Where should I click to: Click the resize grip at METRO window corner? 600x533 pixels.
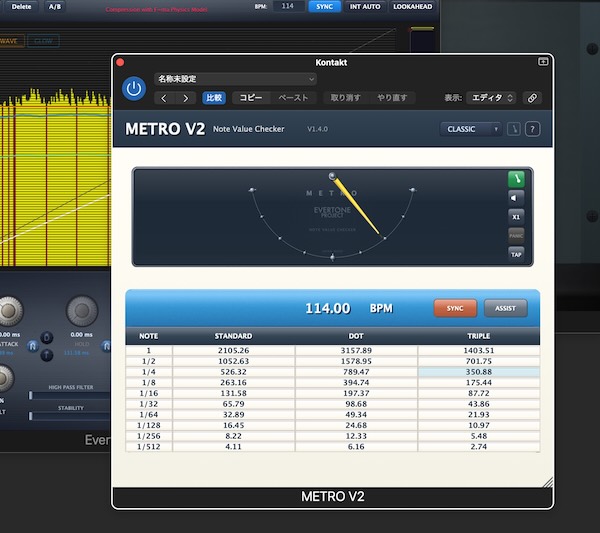coord(548,482)
